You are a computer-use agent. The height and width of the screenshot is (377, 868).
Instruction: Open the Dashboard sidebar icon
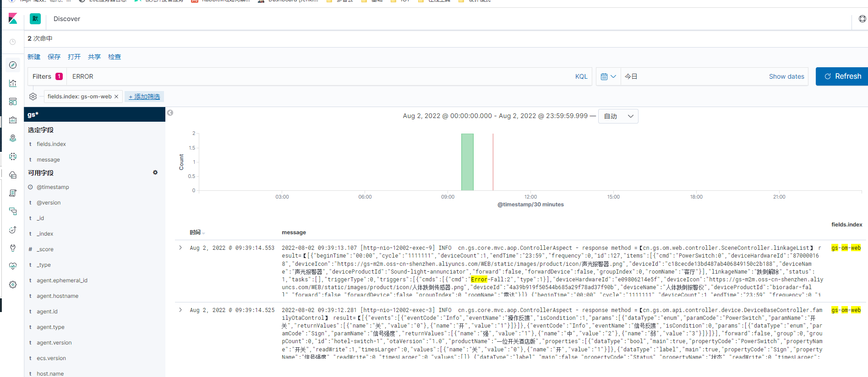pyautogui.click(x=13, y=102)
